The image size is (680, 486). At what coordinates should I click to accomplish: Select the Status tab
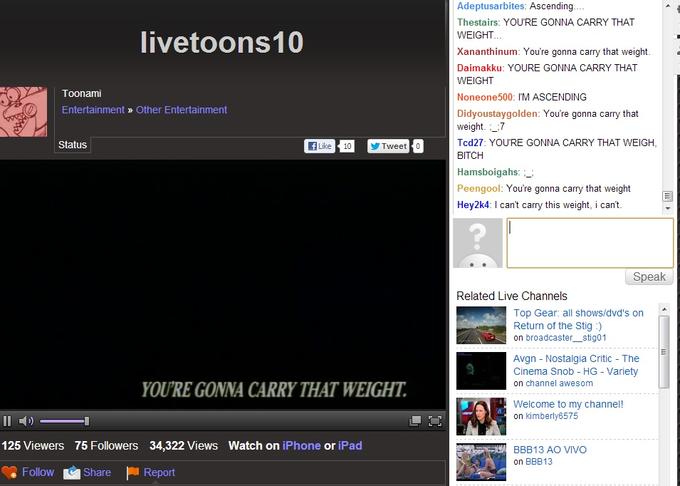(72, 145)
